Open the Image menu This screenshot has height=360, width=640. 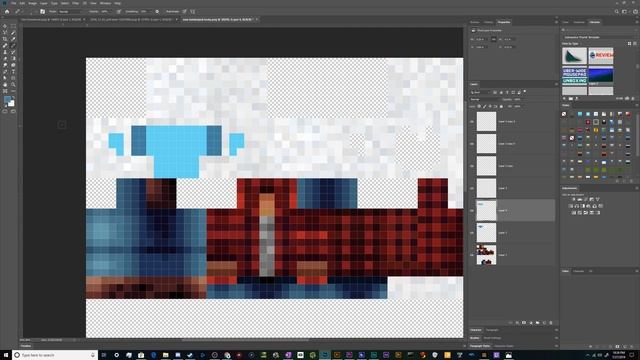coord(33,3)
